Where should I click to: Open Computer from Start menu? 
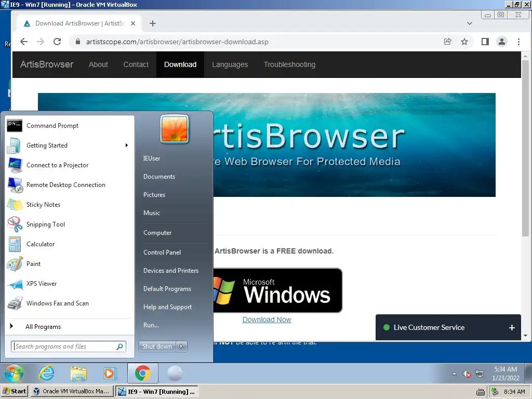(157, 233)
